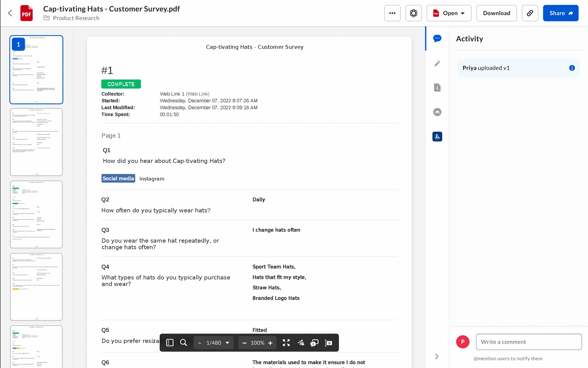Click the Last Modified timestamp 9:09:16 AM

tap(208, 108)
